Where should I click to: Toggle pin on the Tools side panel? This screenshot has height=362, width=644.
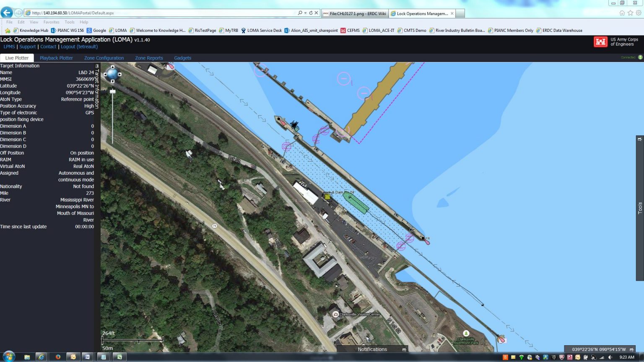click(640, 139)
